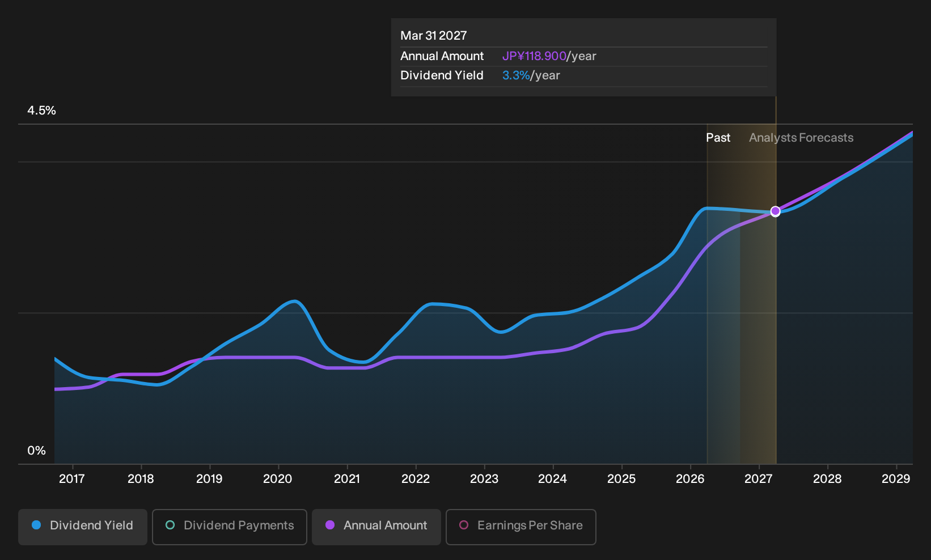
Task: Toggle the Dividend Yield series
Action: click(x=83, y=527)
